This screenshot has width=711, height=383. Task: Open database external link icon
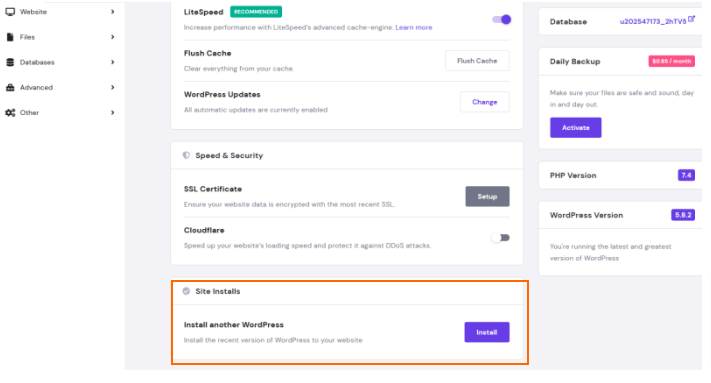(691, 19)
